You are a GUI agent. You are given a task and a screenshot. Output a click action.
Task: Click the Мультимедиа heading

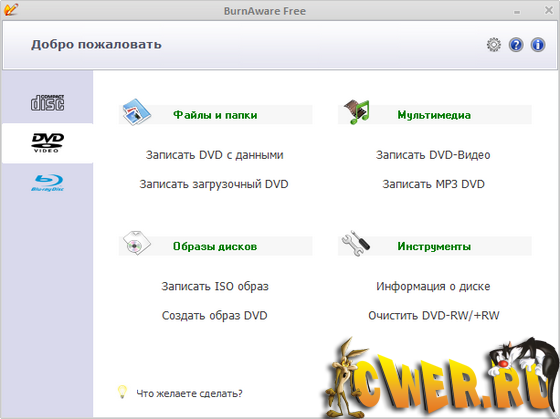(434, 115)
